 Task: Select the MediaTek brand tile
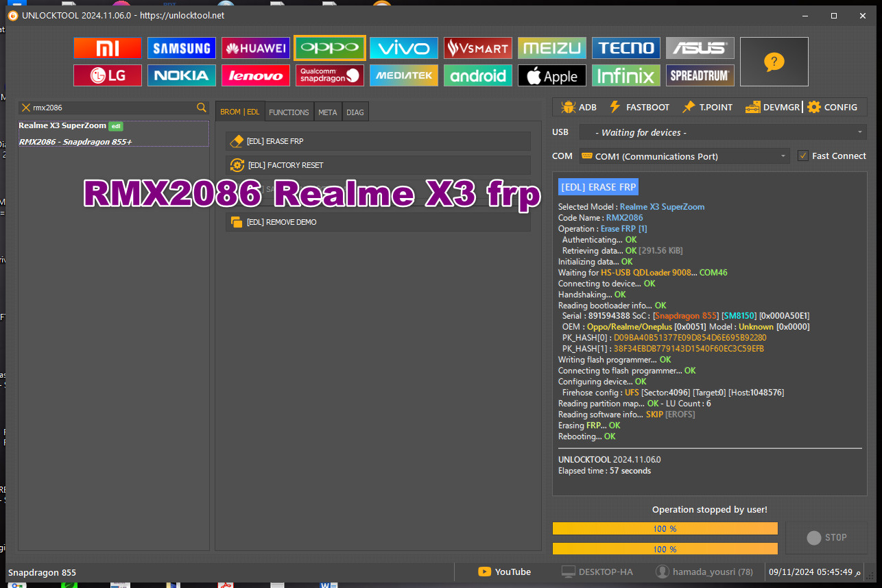[x=404, y=75]
